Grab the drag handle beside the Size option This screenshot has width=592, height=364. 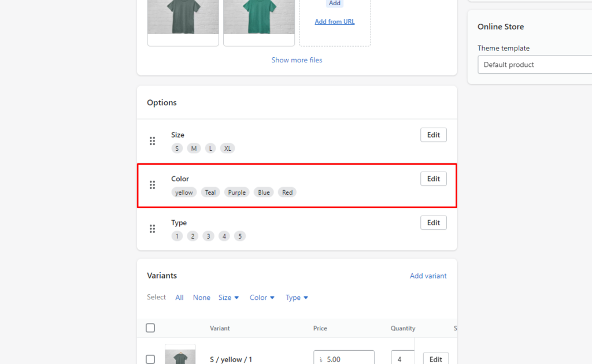153,140
